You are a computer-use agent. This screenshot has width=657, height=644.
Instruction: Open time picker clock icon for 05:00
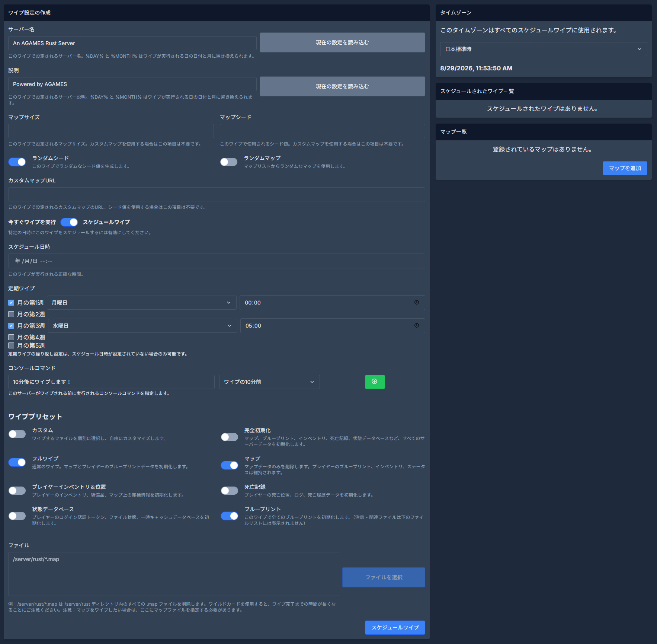pyautogui.click(x=416, y=325)
